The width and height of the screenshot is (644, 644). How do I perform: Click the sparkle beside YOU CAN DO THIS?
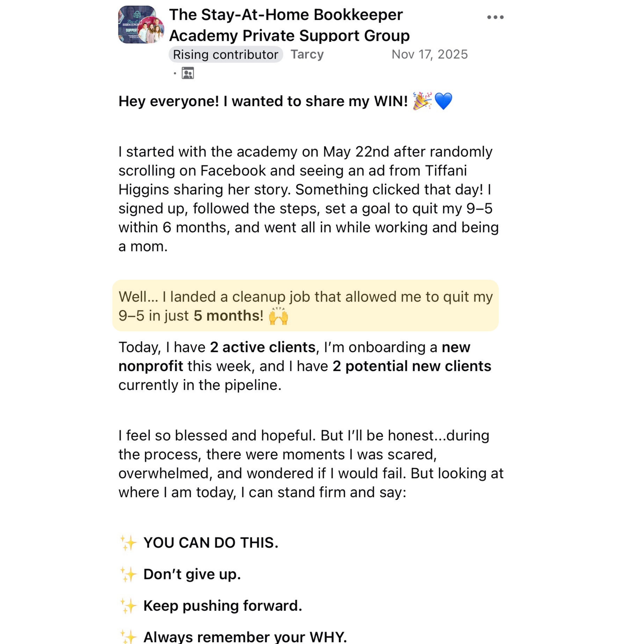[x=128, y=543]
